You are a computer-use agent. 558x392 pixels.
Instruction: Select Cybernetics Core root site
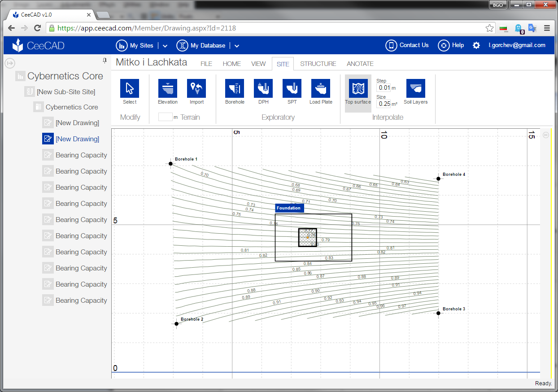(65, 76)
